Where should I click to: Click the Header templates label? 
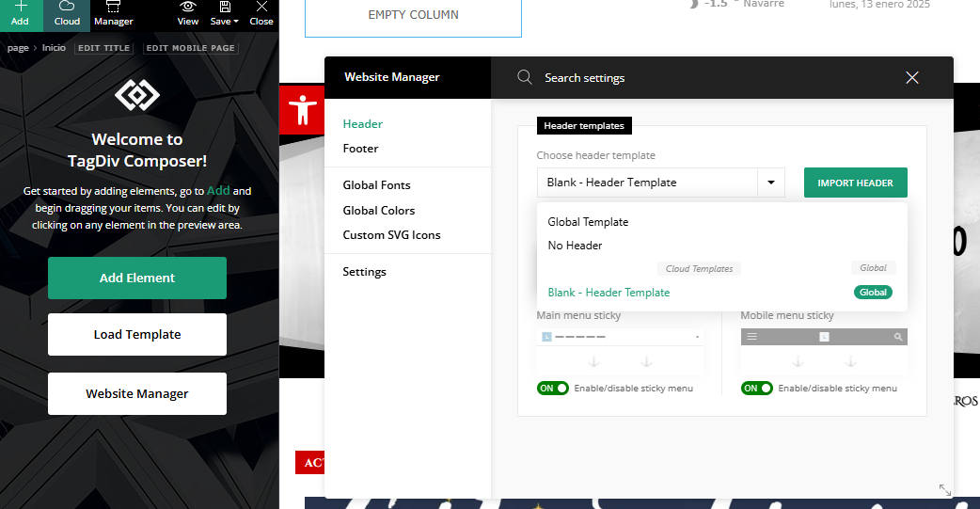pos(584,126)
